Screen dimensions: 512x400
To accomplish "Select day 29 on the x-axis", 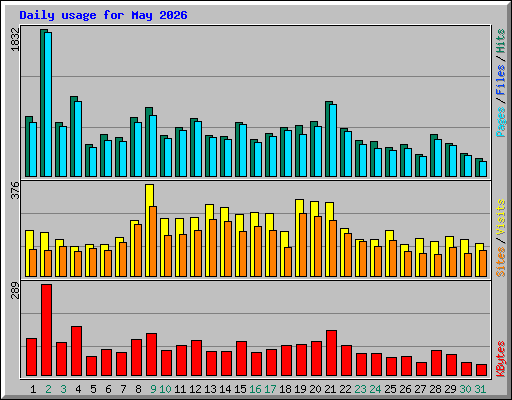I will (x=450, y=389).
